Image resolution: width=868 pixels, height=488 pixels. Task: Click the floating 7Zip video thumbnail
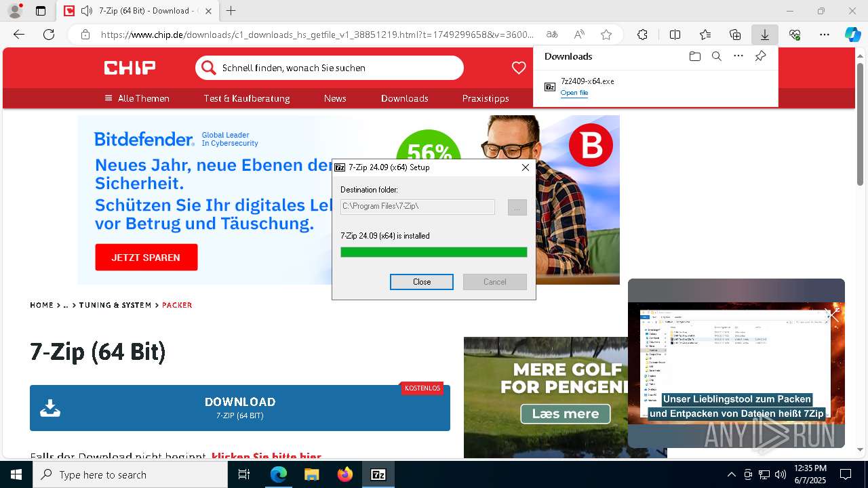pyautogui.click(x=736, y=363)
